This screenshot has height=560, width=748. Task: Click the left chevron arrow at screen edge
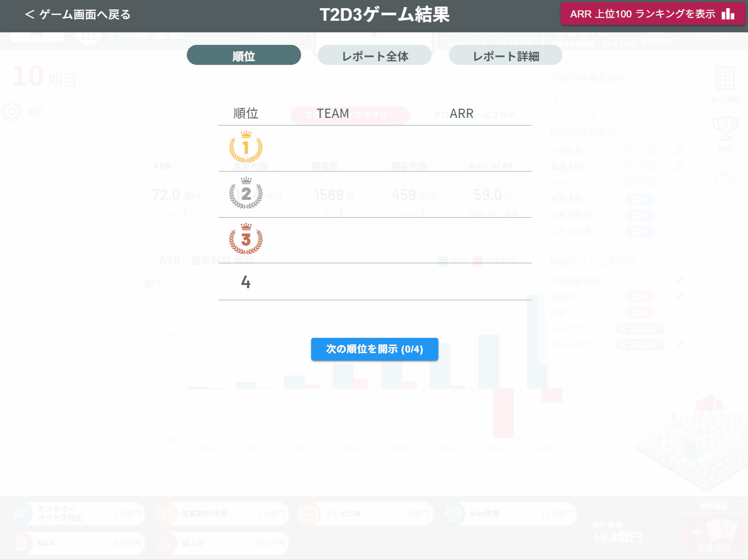click(x=14, y=276)
